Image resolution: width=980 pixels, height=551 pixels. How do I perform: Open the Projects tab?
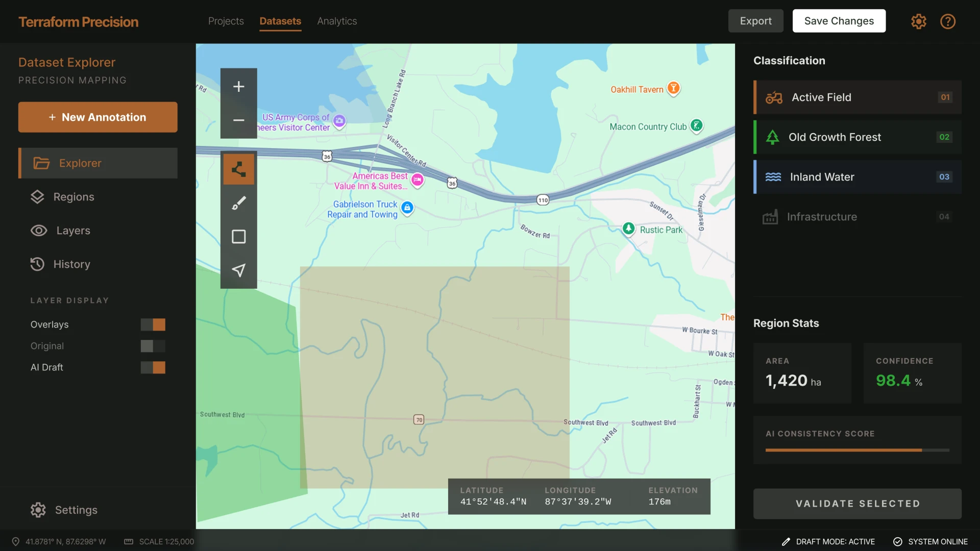click(226, 21)
